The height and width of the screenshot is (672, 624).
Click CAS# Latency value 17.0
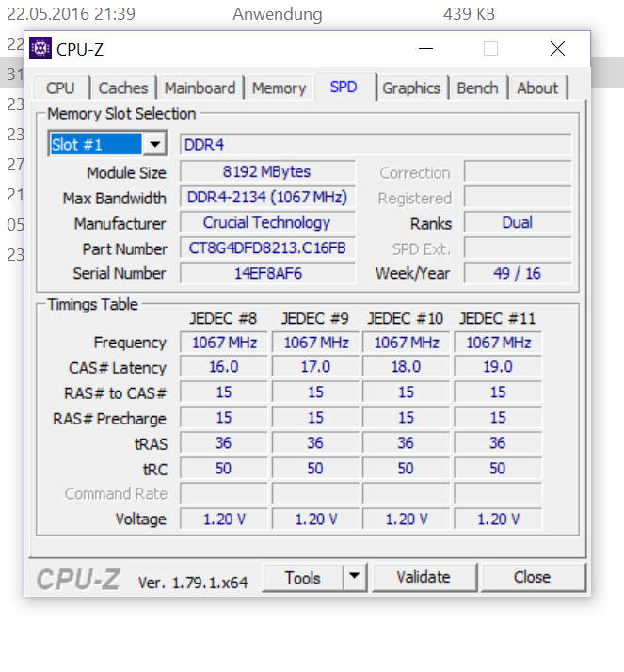[x=315, y=367]
